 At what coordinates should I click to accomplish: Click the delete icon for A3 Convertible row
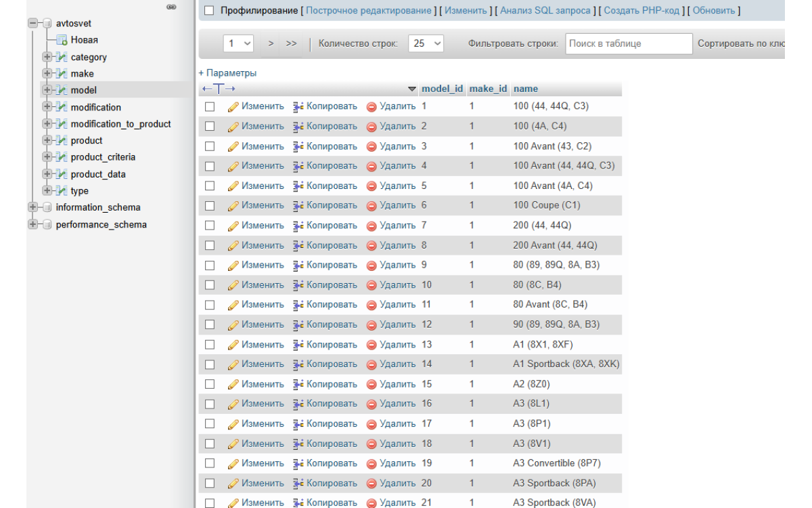[371, 464]
